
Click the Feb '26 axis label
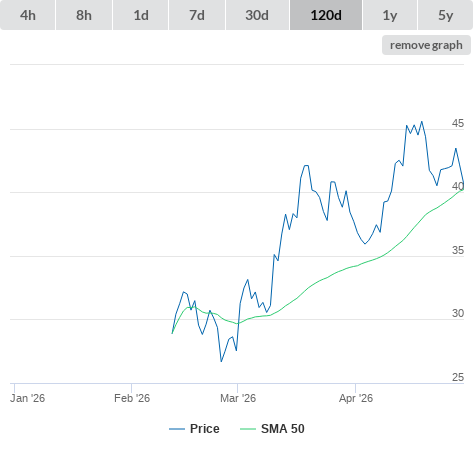(132, 398)
